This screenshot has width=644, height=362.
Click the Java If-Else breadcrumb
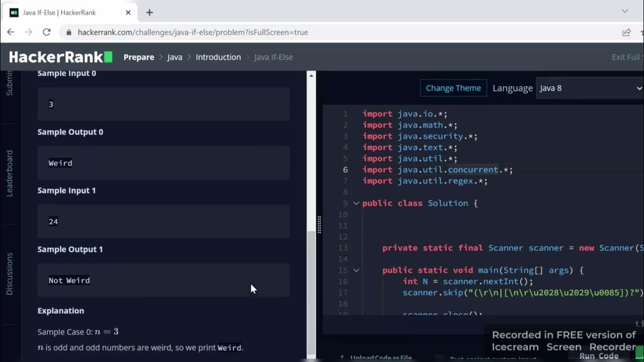[274, 57]
